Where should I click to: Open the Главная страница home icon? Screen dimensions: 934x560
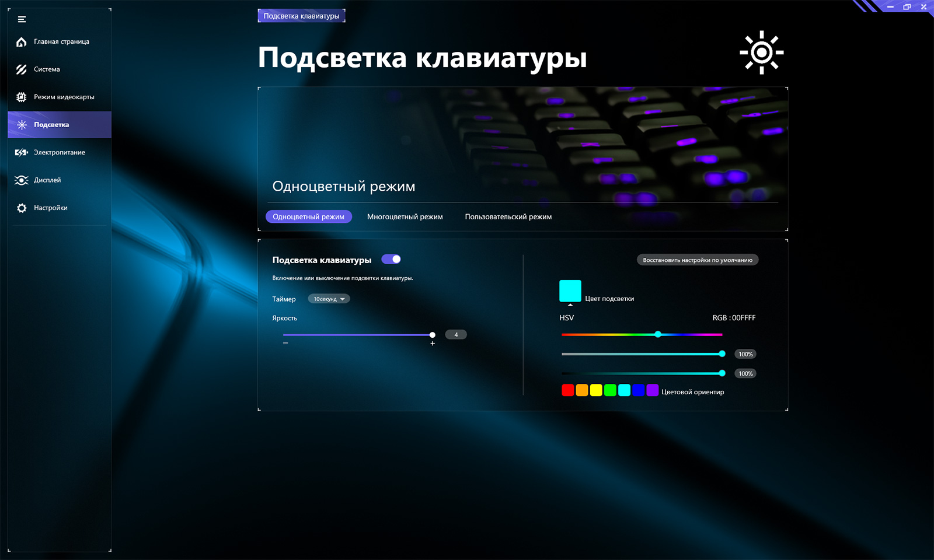pos(22,42)
